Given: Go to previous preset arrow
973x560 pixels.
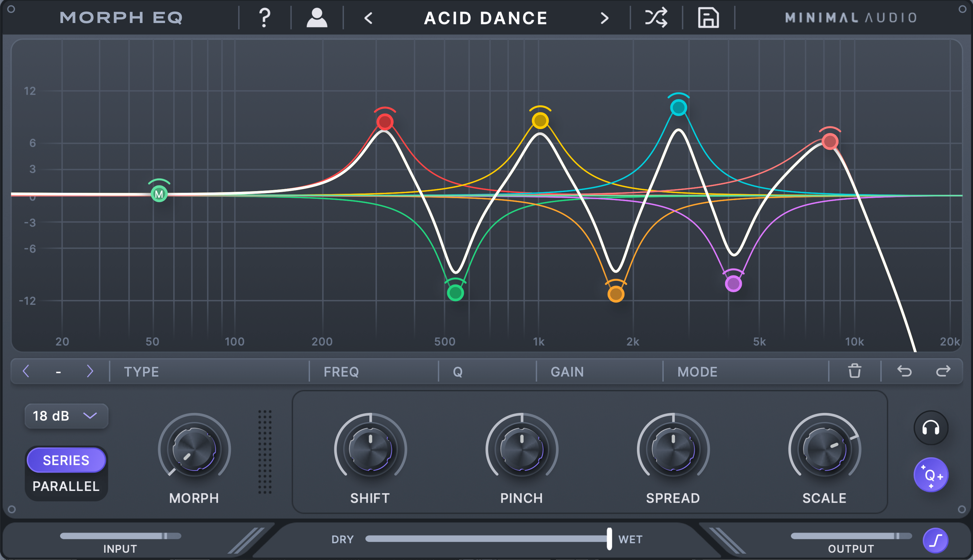Looking at the screenshot, I should (368, 18).
